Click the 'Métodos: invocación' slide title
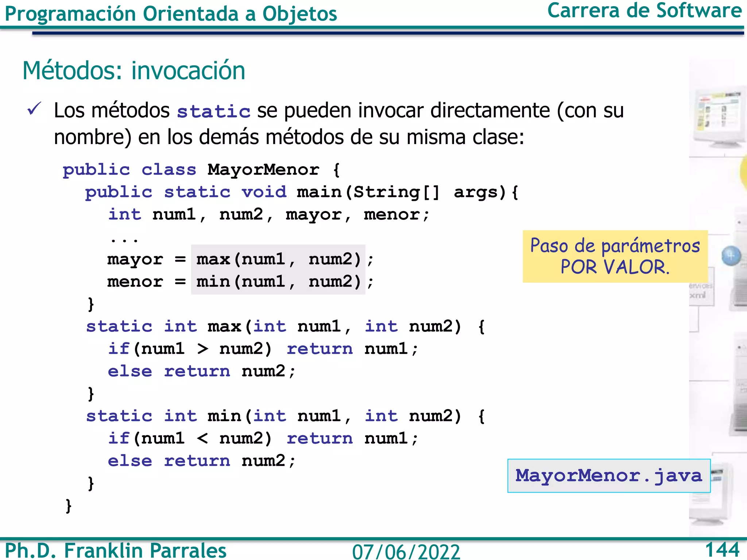 pyautogui.click(x=134, y=70)
